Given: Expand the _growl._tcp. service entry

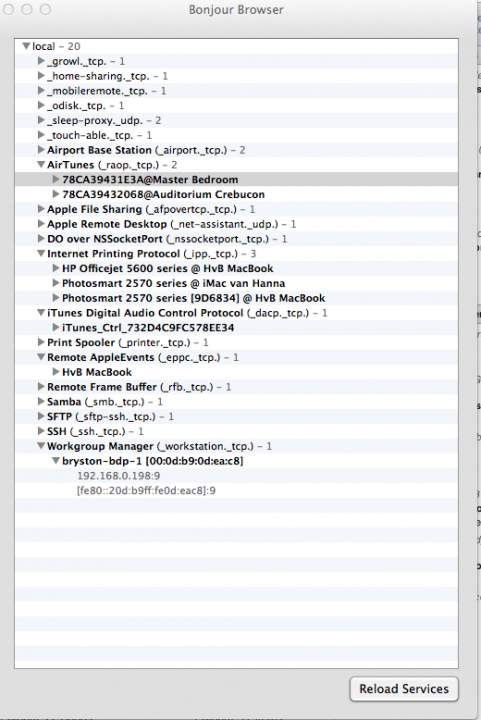Looking at the screenshot, I should tap(41, 61).
